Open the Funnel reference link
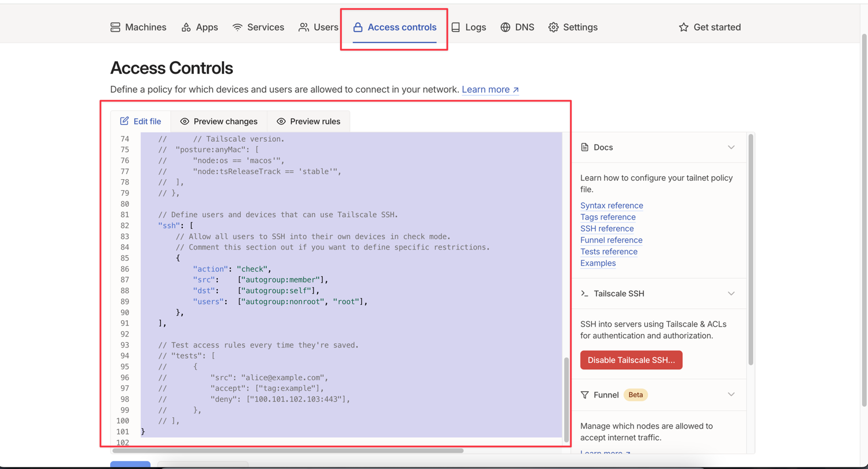The image size is (868, 469). coord(612,240)
